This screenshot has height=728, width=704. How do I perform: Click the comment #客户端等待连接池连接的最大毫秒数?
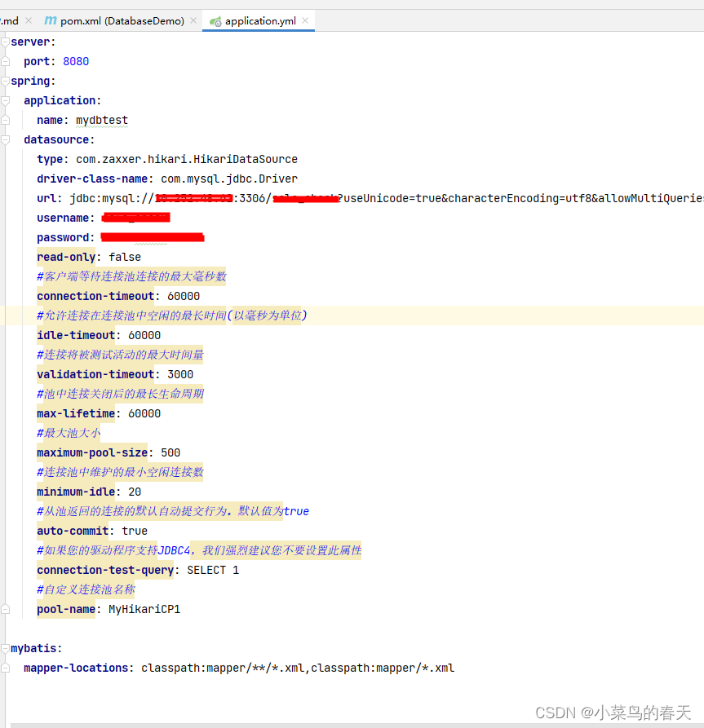131,276
